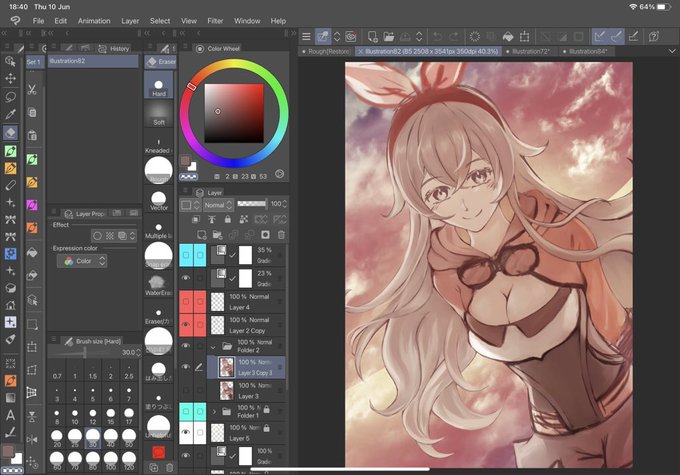680x475 pixels.
Task: Switch to the Illustration72 tab
Action: [x=530, y=51]
